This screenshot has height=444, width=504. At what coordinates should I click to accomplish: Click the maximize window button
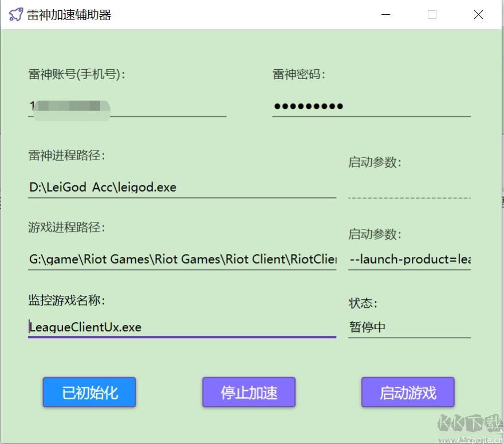432,15
